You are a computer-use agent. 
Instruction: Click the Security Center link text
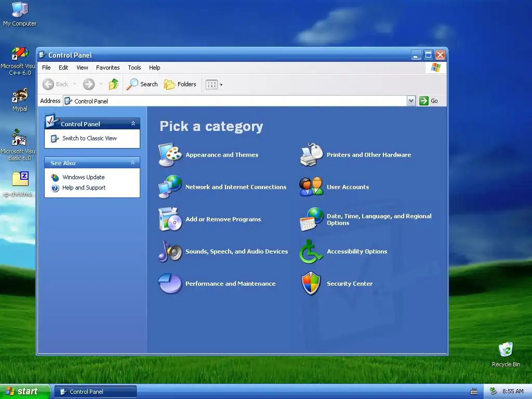[x=350, y=284]
